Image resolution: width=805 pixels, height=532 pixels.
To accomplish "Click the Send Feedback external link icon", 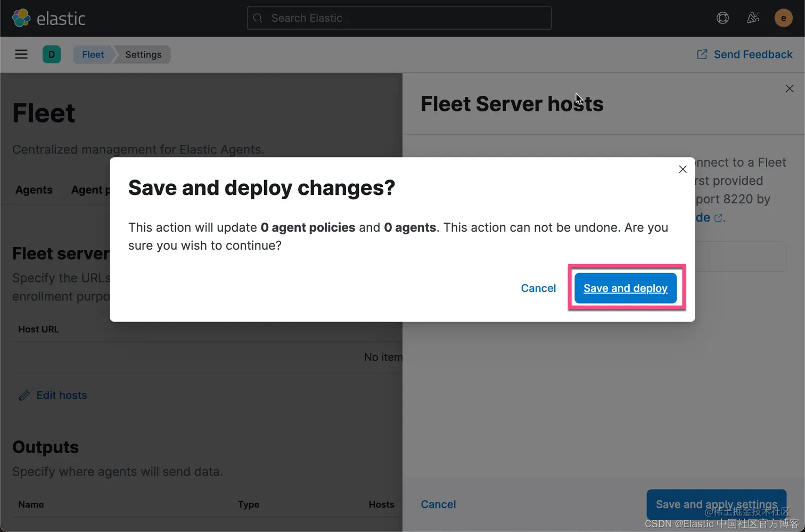I will point(702,54).
